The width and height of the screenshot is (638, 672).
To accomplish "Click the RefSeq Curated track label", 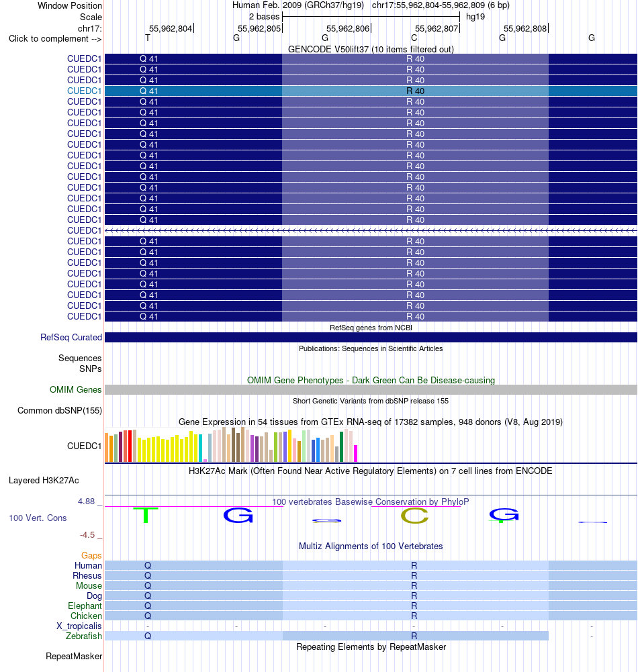I will (x=71, y=337).
